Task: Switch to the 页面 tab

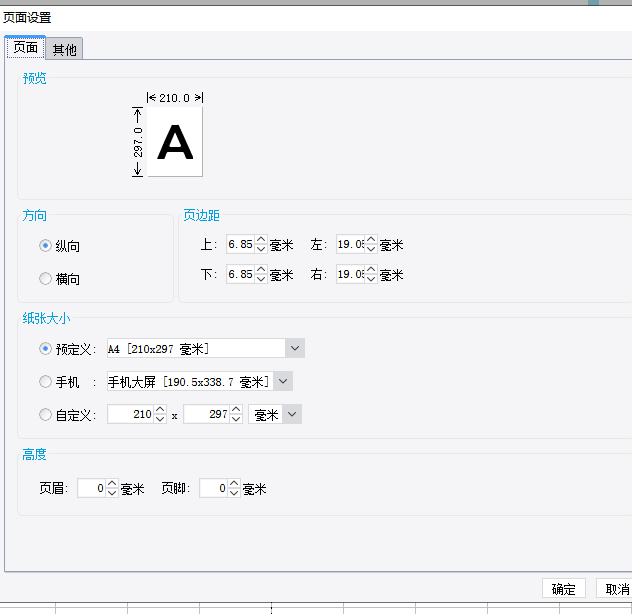Action: pos(25,48)
